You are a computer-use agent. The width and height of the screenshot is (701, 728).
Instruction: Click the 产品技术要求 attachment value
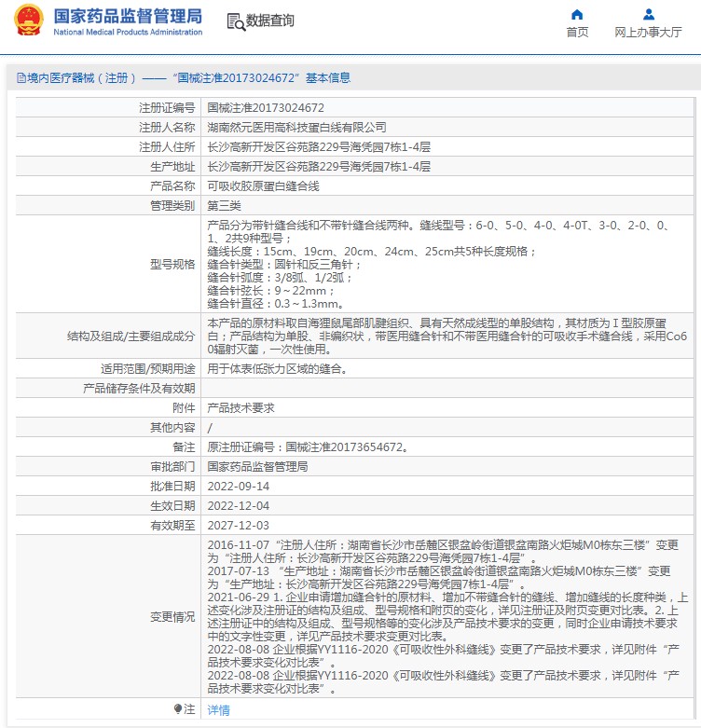point(241,407)
